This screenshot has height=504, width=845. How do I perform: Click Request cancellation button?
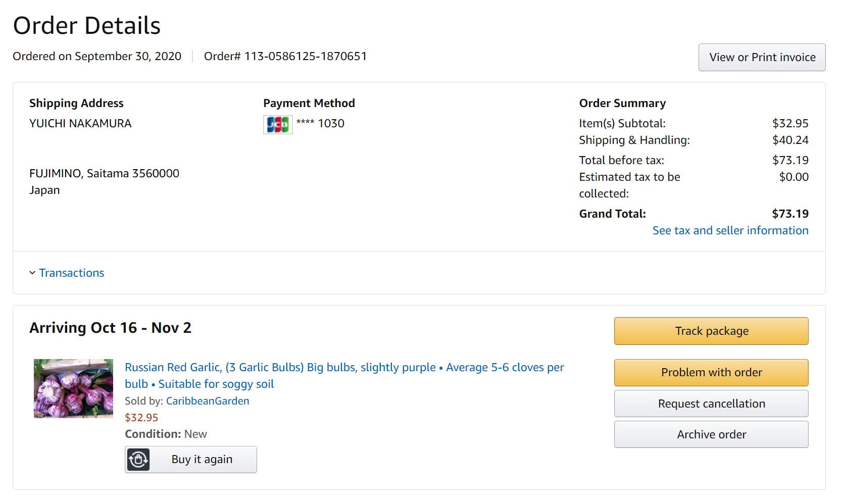(711, 404)
